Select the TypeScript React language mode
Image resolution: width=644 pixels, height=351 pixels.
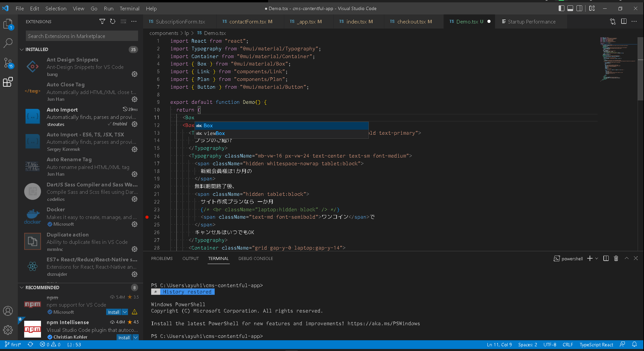596,344
